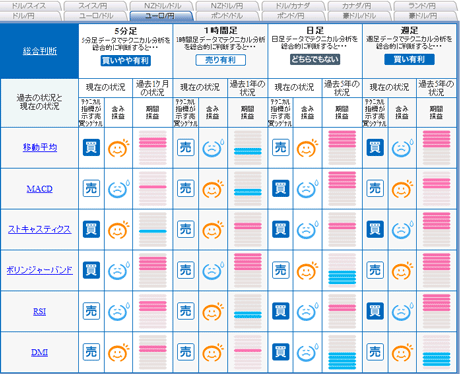460x374 pixels.
Task: Click the 5分足 買 signal icon for 移動平均
Action: [x=91, y=147]
